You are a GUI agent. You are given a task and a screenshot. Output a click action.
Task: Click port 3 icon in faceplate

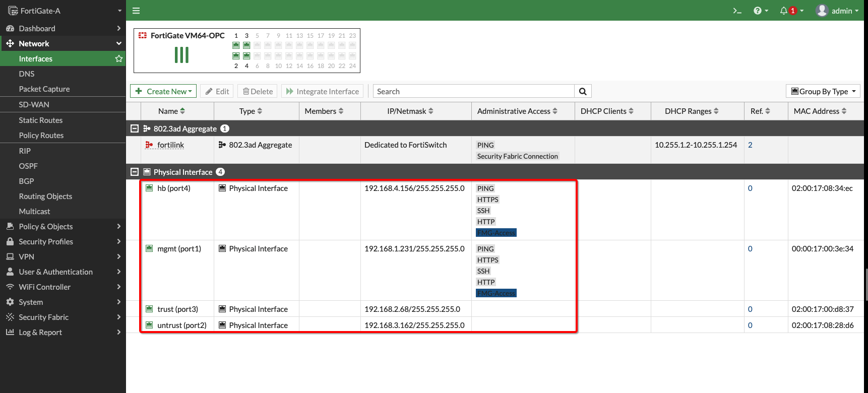tap(246, 45)
